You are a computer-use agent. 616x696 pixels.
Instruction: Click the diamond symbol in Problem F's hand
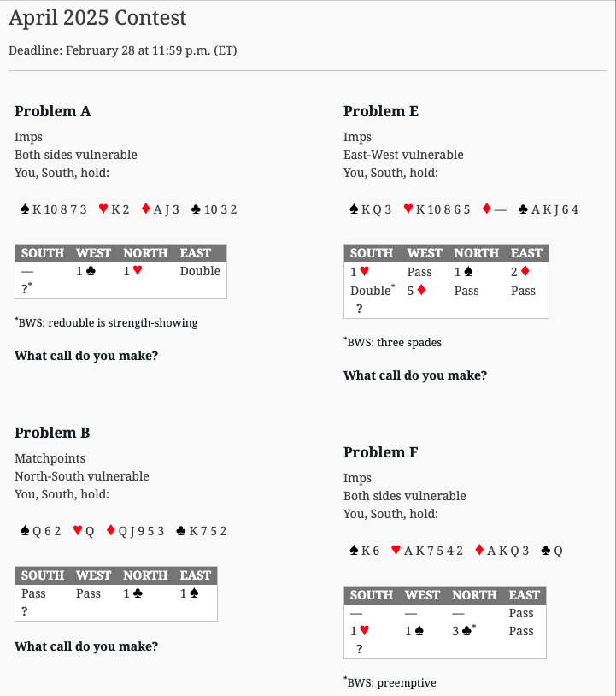coord(479,551)
